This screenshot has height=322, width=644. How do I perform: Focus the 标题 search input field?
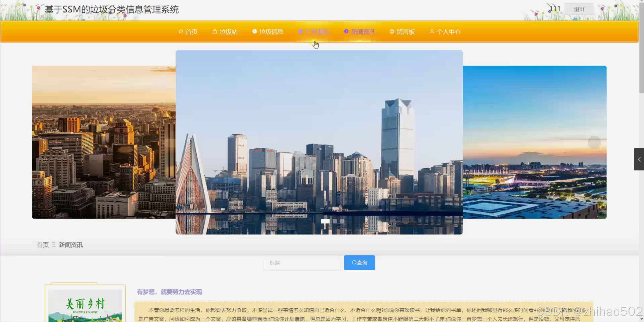click(302, 263)
